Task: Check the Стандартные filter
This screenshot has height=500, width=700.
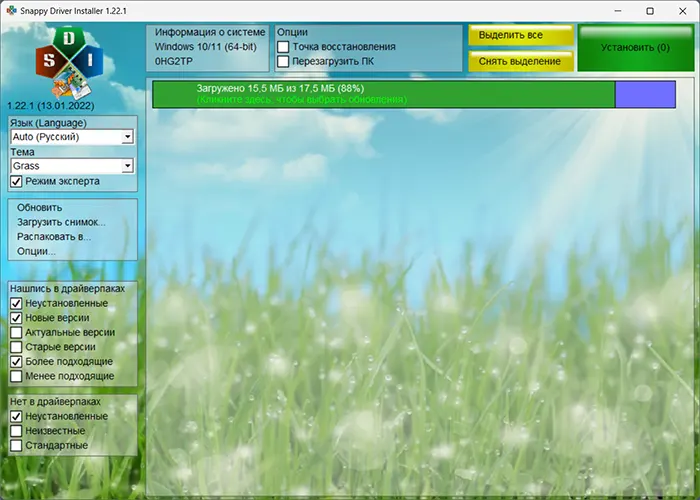Action: coord(16,446)
